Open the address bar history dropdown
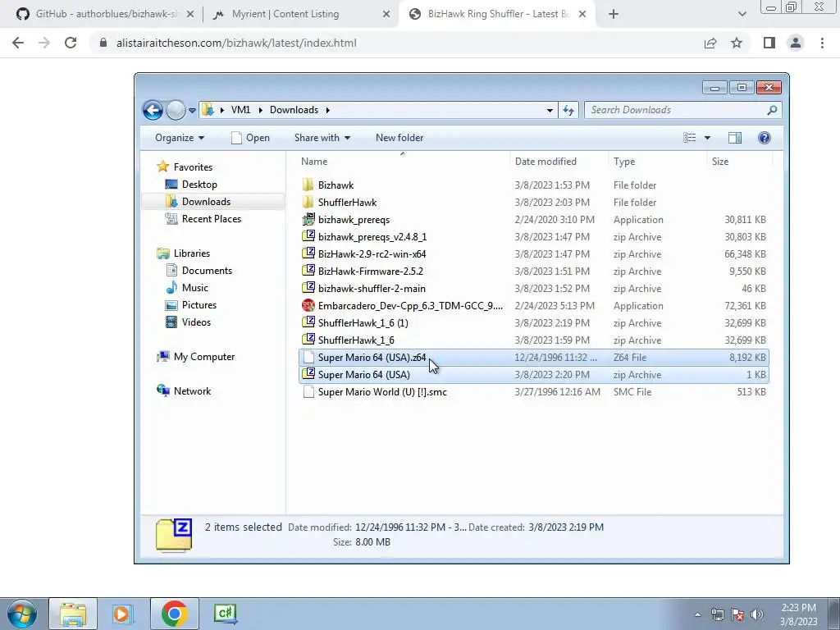840x630 pixels. 550,111
